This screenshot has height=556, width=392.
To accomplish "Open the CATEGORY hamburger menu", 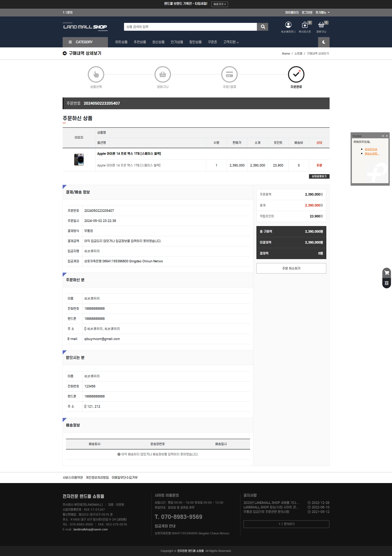I will pyautogui.click(x=85, y=42).
